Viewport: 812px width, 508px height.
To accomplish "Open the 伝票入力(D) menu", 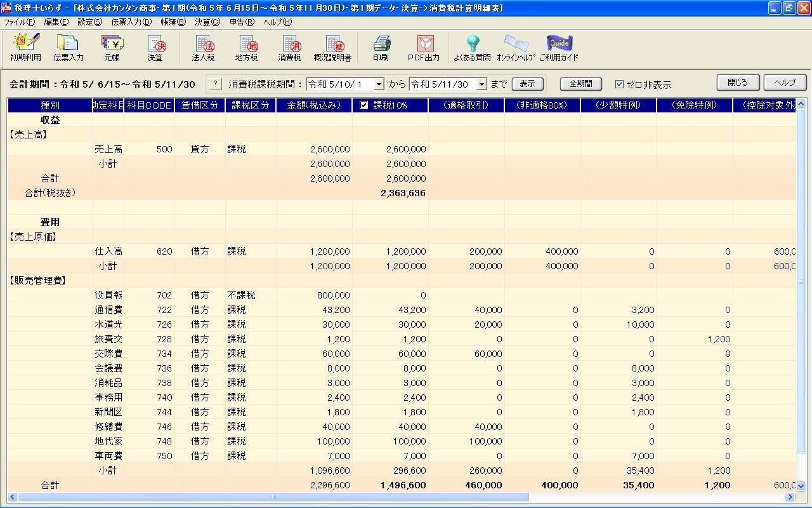I will tap(131, 22).
